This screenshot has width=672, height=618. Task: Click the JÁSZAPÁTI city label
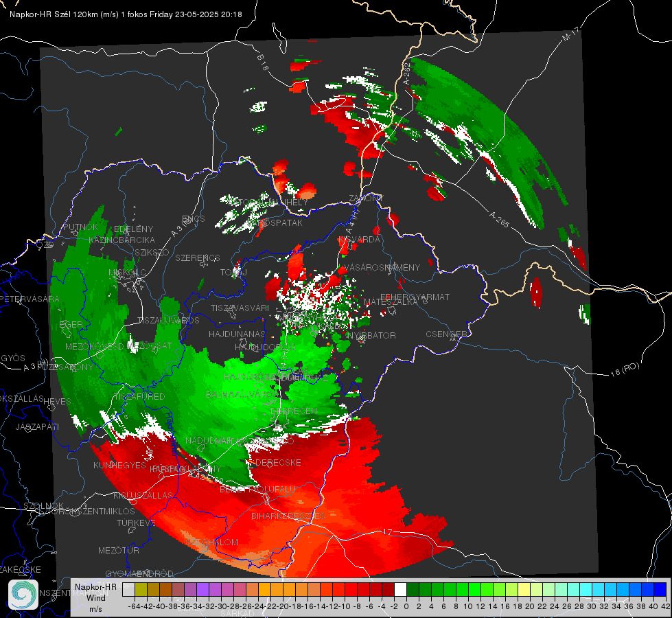point(37,426)
